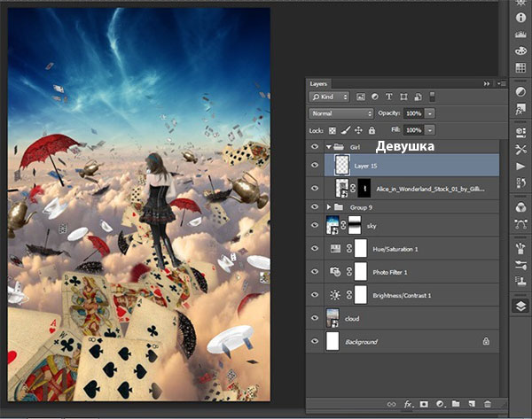Create a new layer icon

point(472,404)
